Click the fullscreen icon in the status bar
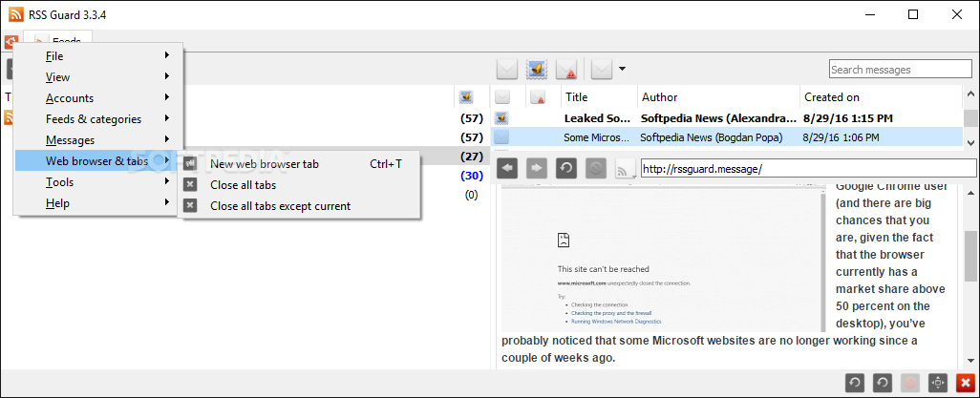Image resolution: width=980 pixels, height=398 pixels. tap(937, 383)
